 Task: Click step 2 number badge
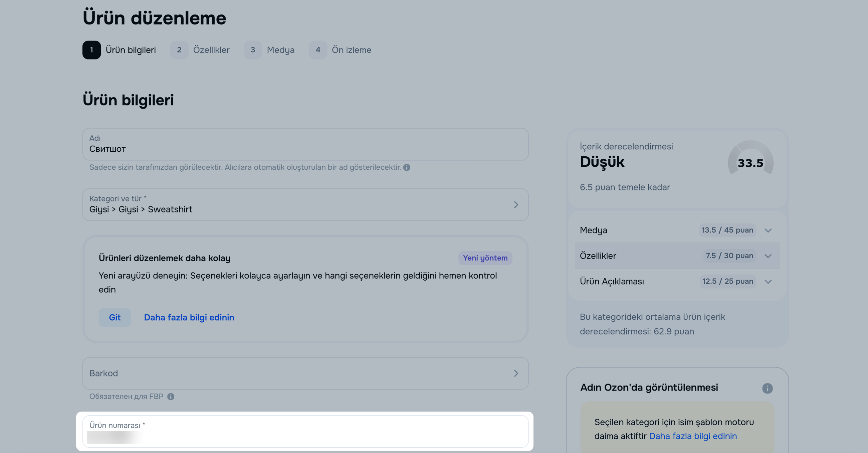click(x=179, y=50)
